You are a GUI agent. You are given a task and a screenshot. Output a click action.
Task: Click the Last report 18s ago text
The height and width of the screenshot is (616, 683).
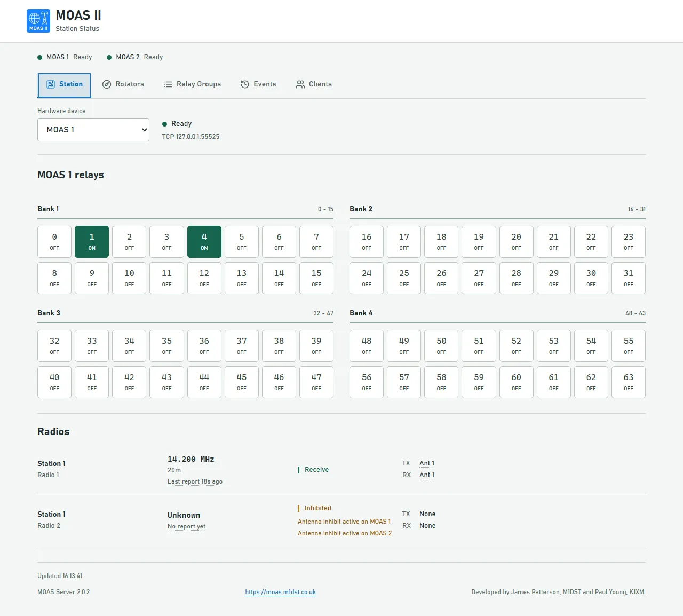point(195,481)
